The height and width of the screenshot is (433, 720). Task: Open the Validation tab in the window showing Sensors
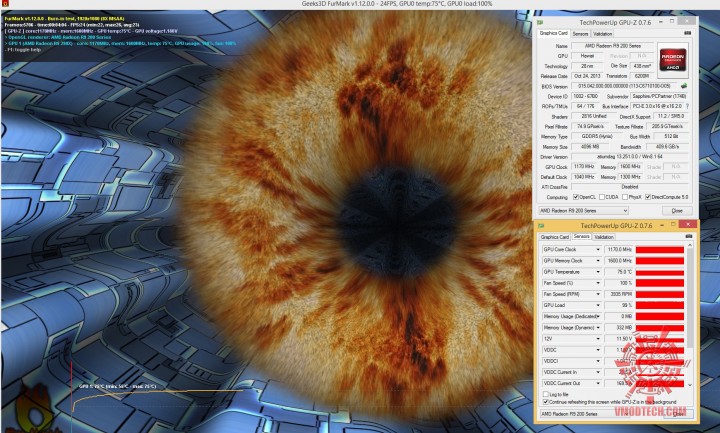604,237
